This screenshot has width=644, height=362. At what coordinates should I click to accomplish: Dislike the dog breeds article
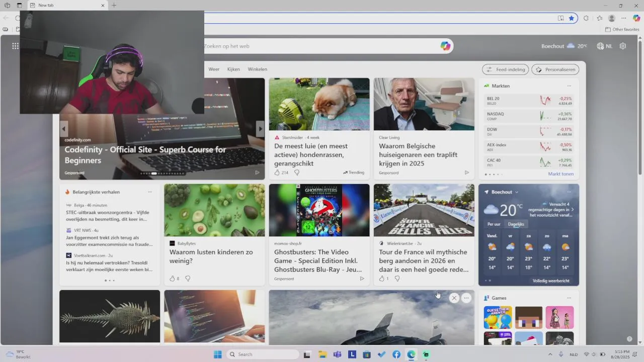(297, 172)
